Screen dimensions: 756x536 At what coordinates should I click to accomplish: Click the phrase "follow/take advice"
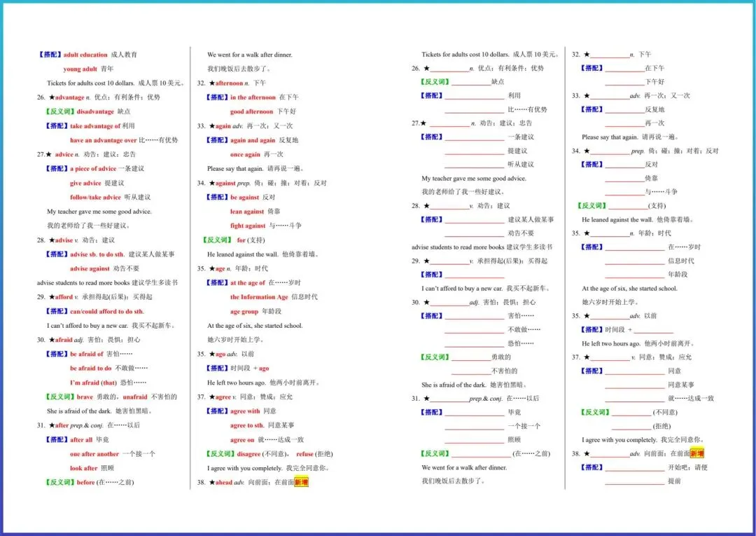pos(95,198)
